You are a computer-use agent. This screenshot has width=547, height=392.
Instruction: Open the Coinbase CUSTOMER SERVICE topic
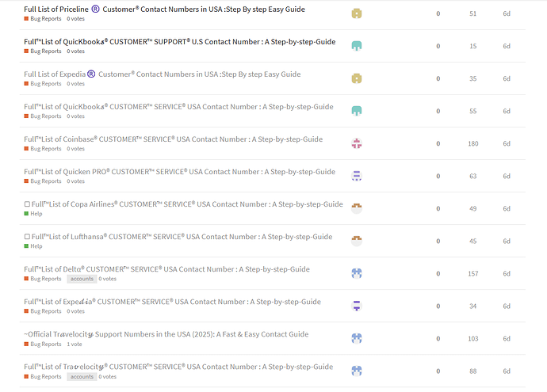coord(173,139)
